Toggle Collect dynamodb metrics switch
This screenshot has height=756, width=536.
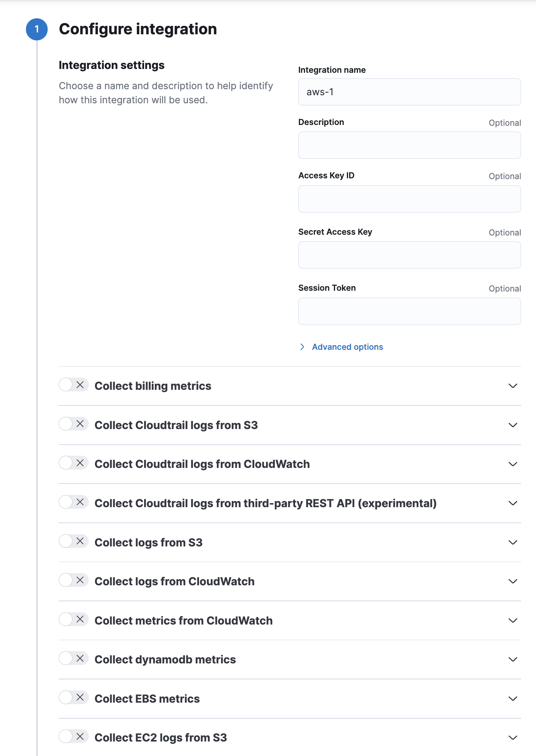(x=73, y=658)
